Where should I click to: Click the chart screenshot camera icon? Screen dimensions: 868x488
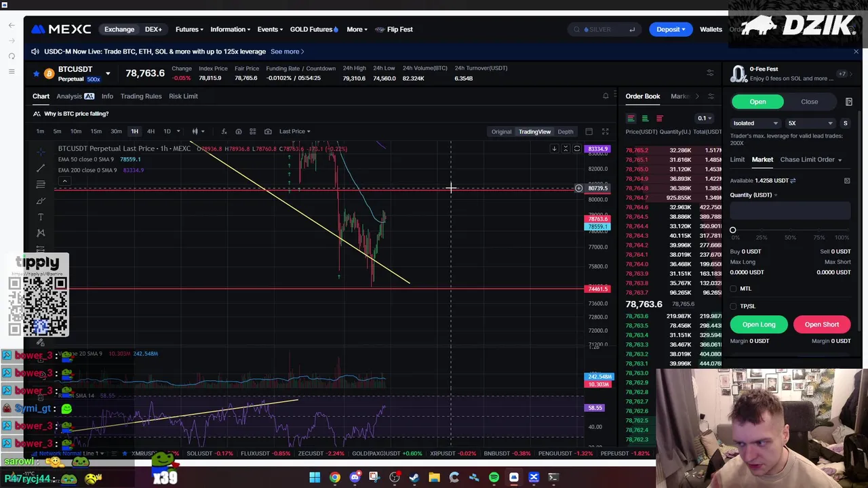[x=268, y=131]
